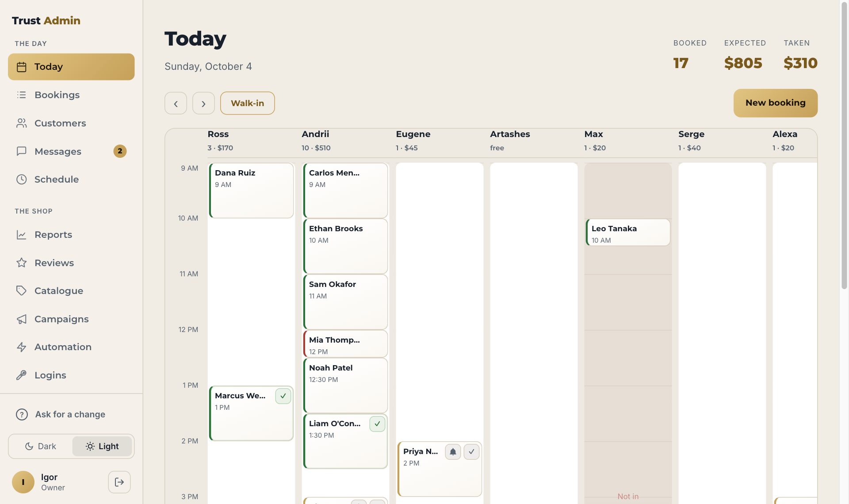Open Automation from the lightning icon

click(x=21, y=347)
